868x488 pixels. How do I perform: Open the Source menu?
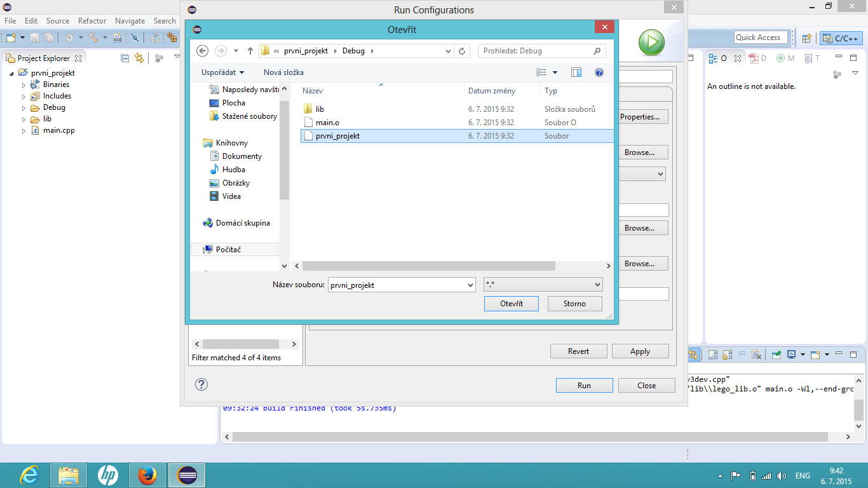click(57, 21)
